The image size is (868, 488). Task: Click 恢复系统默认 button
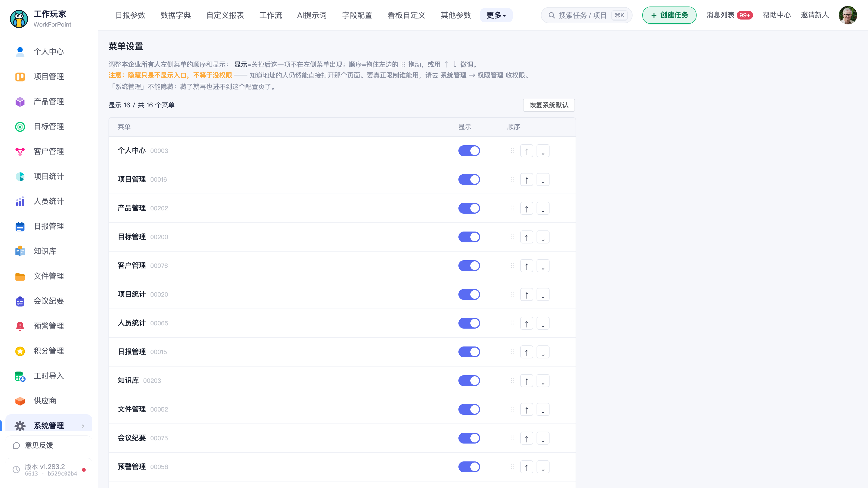[549, 105]
